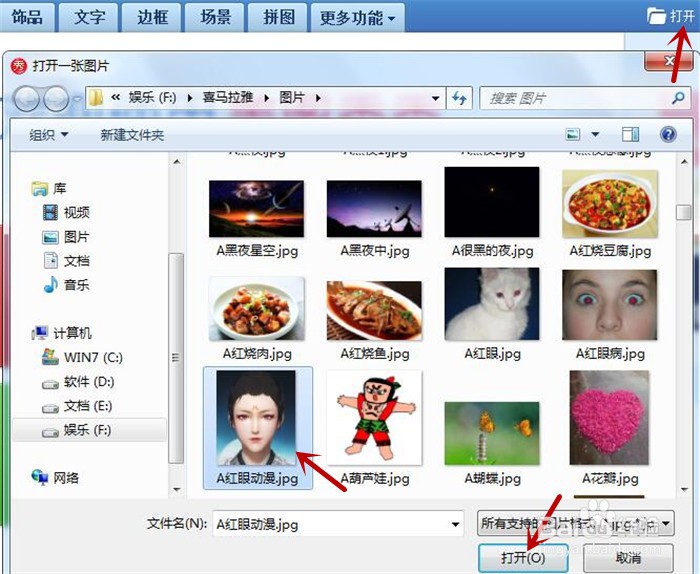
Task: Expand view options dropdown arrow
Action: pos(595,134)
